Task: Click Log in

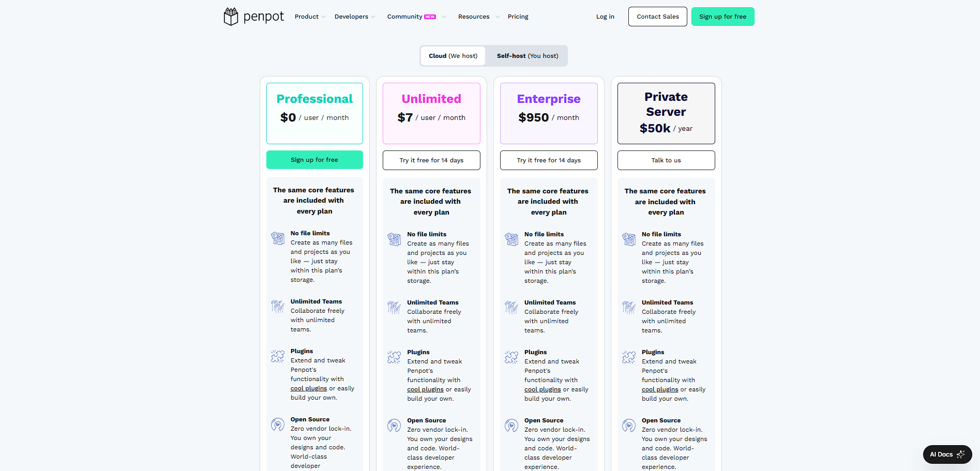Action: pyautogui.click(x=605, y=17)
